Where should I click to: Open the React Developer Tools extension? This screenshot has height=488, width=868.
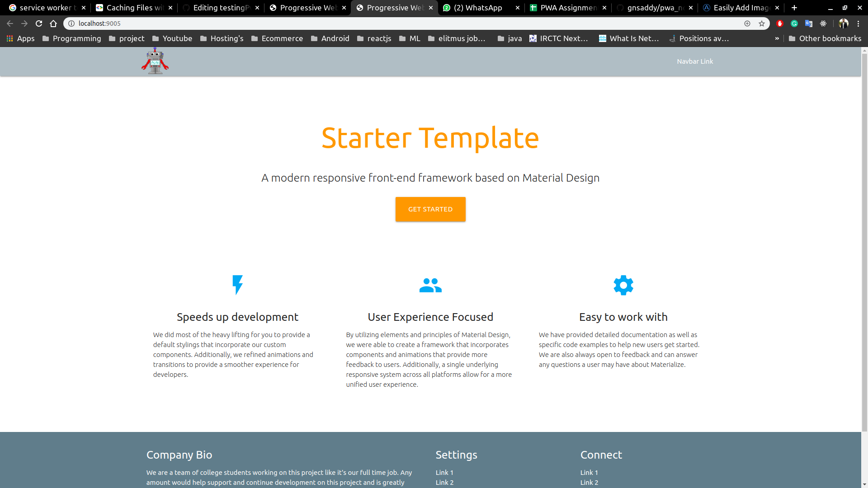(x=823, y=23)
